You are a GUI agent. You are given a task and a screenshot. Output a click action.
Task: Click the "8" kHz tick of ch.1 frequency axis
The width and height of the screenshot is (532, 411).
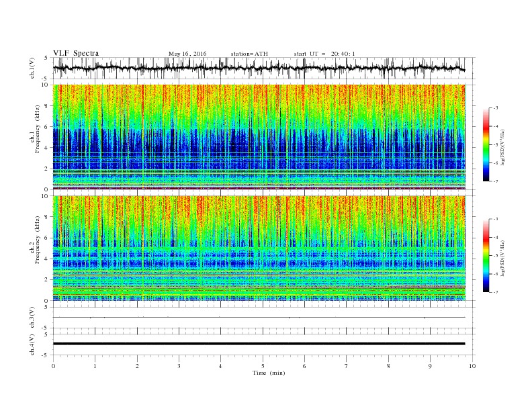[47, 106]
